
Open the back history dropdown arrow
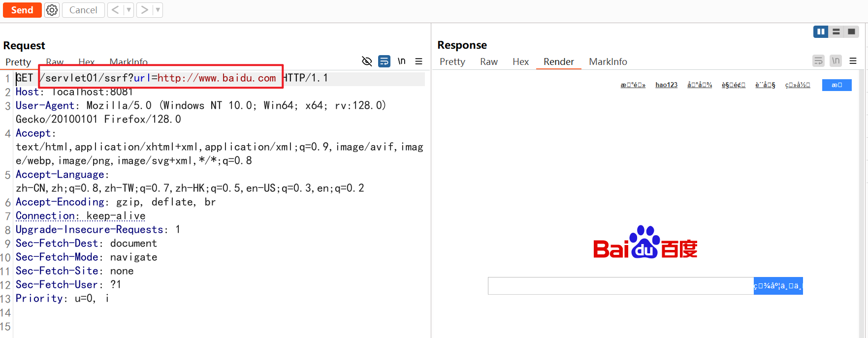[x=129, y=10]
